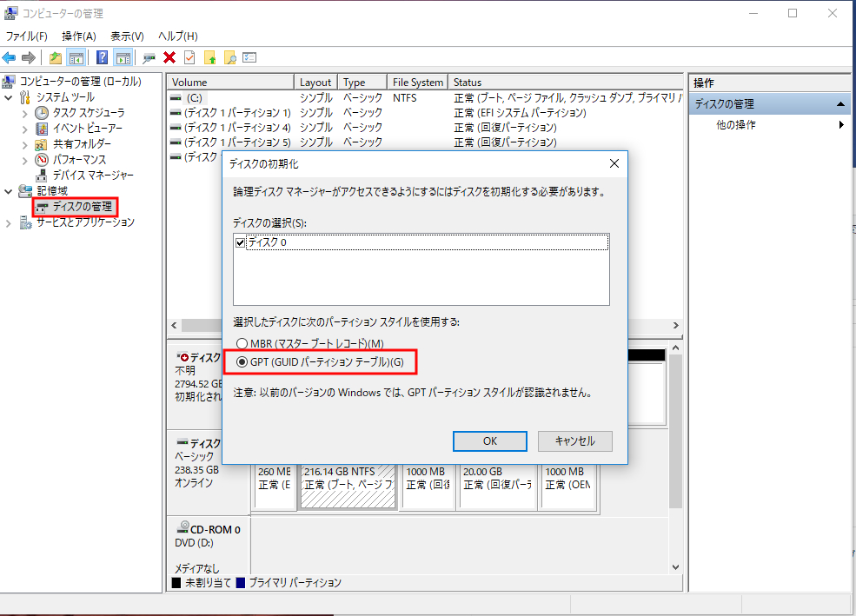Image resolution: width=856 pixels, height=616 pixels.
Task: Click the volume list scroll-left arrow
Action: point(174,326)
